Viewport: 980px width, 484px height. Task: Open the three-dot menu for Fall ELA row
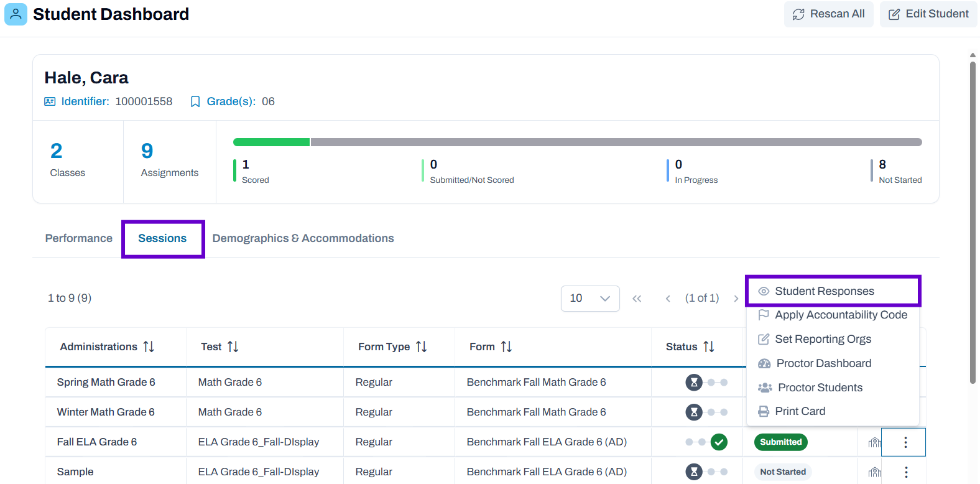[x=905, y=442]
